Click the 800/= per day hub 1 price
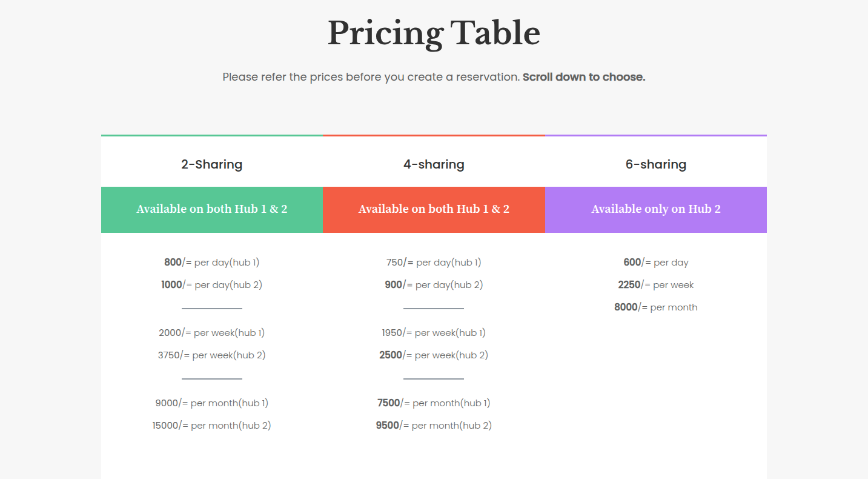 211,263
